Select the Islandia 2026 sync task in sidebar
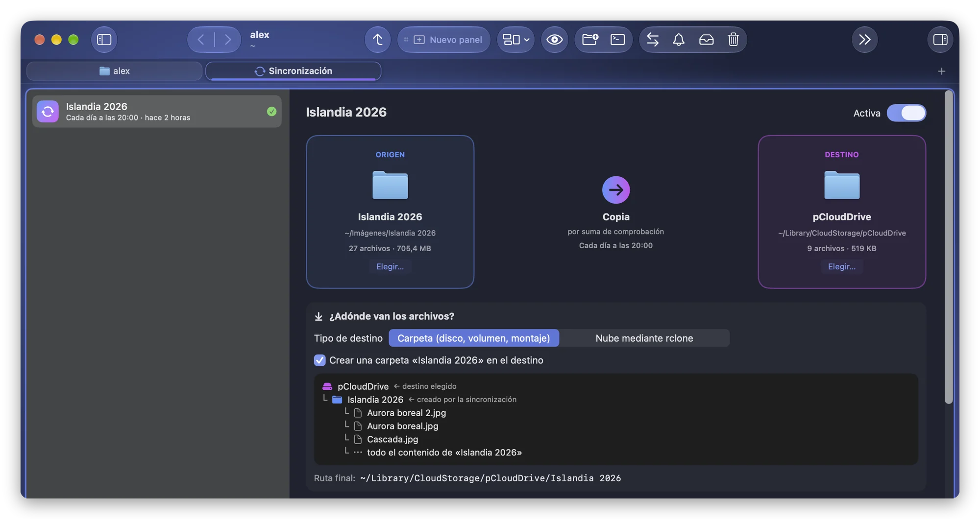 [x=157, y=112]
